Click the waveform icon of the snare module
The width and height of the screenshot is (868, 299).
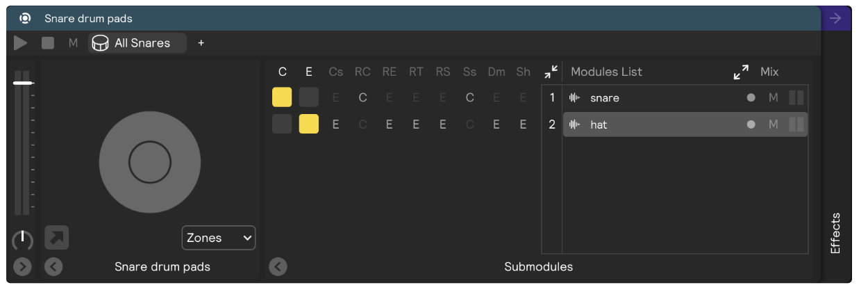pos(574,98)
